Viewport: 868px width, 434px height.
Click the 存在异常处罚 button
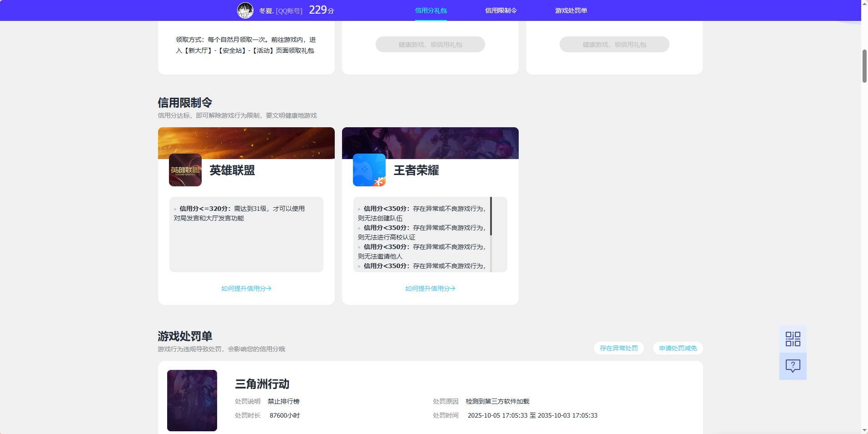(x=619, y=348)
